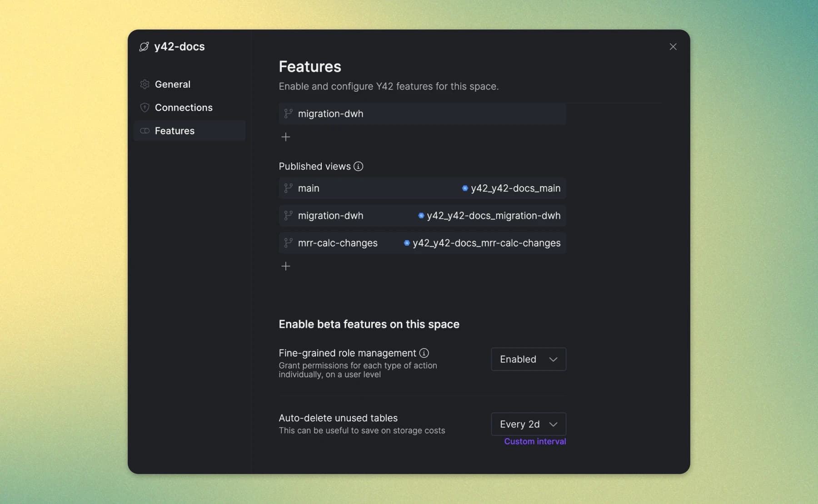Click branch icon on published migration-dwh row
818x504 pixels.
click(288, 215)
